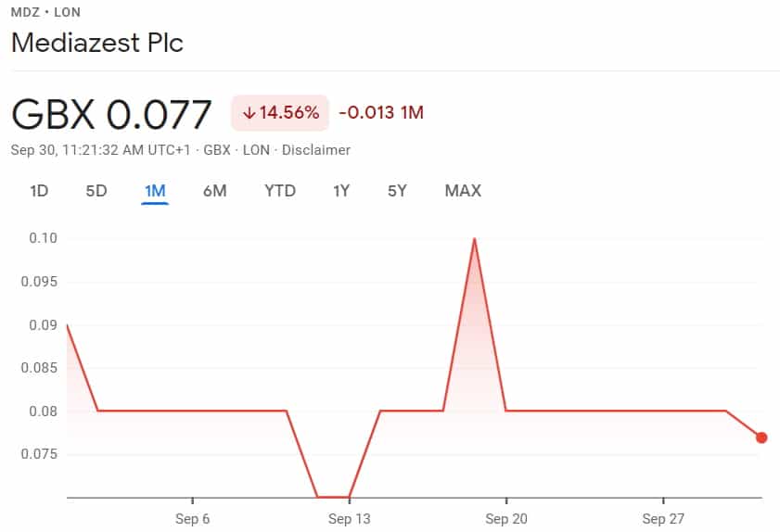Select the 1D time range tab

coord(39,191)
